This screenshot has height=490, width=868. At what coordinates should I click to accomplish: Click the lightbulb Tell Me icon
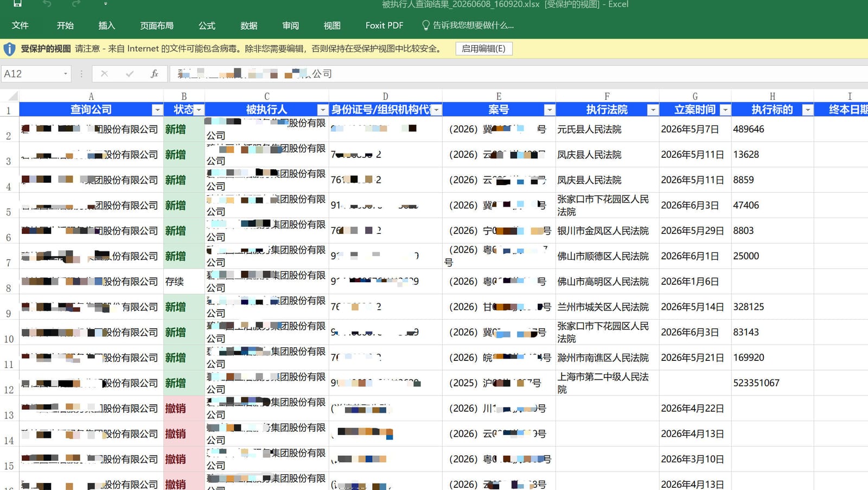tap(425, 26)
